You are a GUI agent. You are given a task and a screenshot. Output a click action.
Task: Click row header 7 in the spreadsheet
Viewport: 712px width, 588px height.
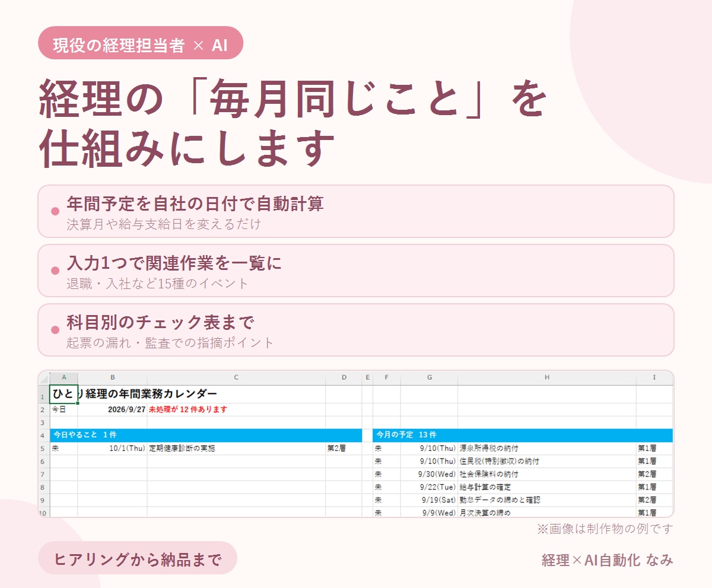(43, 474)
